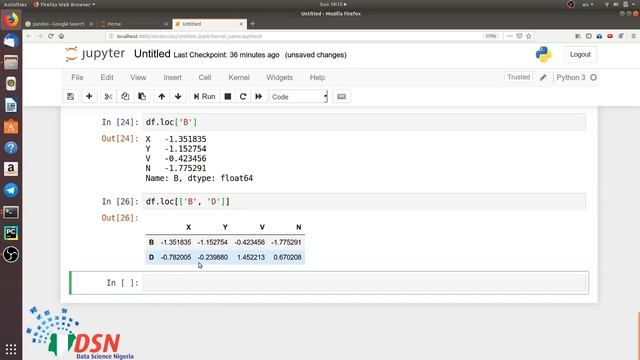Open the Help menu

click(x=317, y=78)
